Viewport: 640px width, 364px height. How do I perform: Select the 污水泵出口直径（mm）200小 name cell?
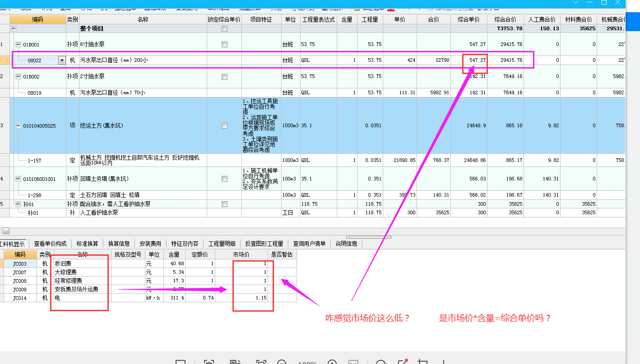click(x=143, y=60)
